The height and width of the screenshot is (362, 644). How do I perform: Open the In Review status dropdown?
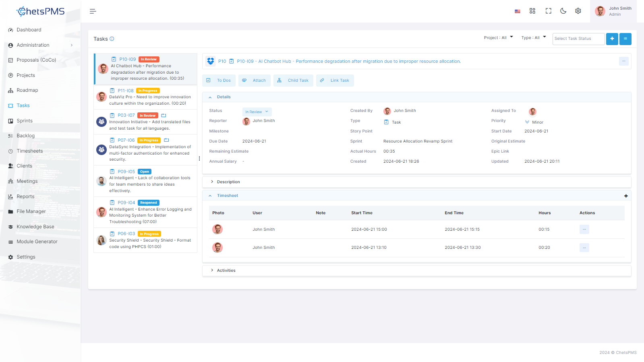coord(257,112)
